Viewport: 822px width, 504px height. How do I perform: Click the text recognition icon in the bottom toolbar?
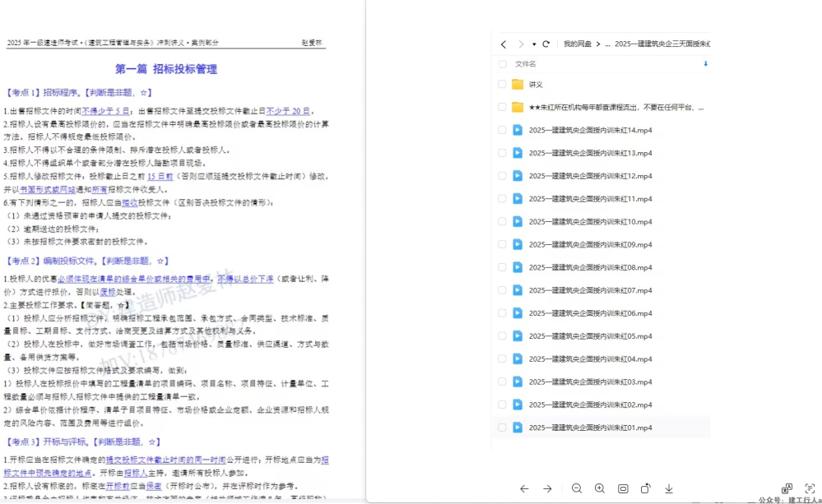(810, 489)
